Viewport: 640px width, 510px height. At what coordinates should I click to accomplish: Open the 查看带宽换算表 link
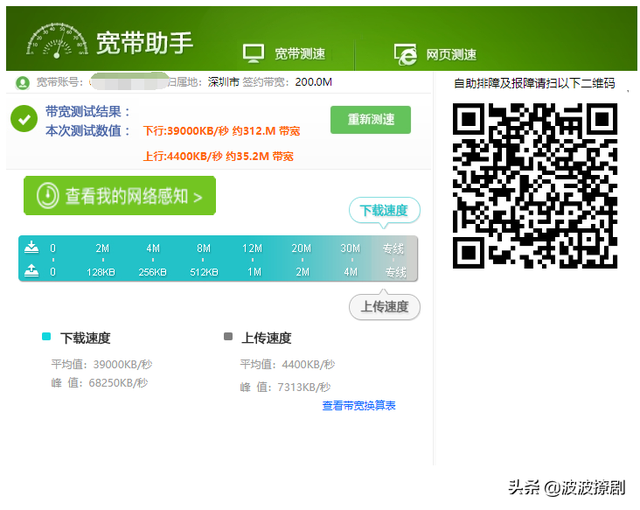(x=359, y=406)
